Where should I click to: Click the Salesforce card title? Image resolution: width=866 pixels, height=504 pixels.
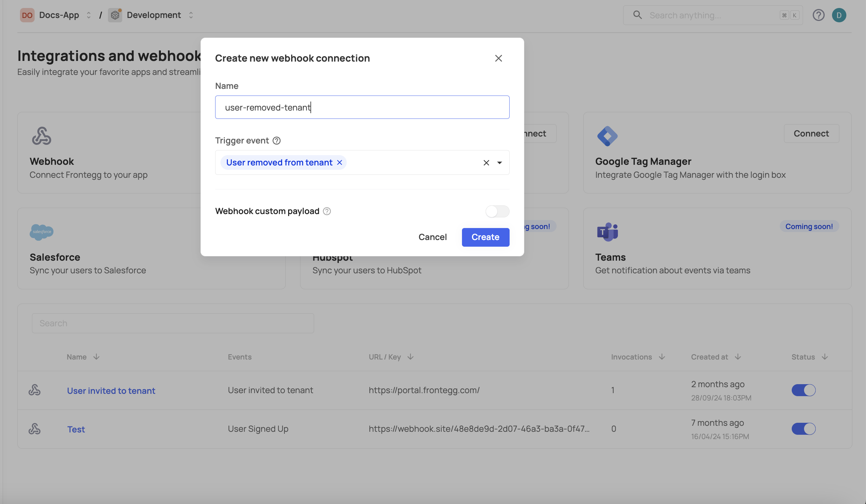click(55, 257)
